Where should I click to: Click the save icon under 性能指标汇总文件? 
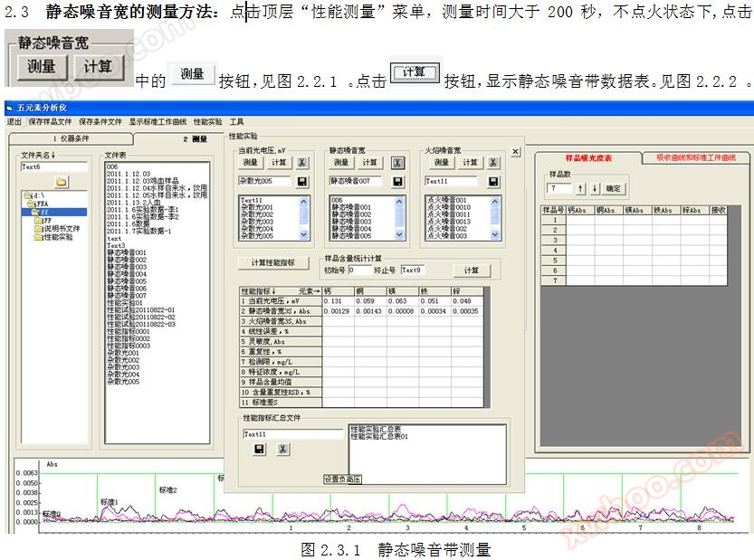point(260,449)
